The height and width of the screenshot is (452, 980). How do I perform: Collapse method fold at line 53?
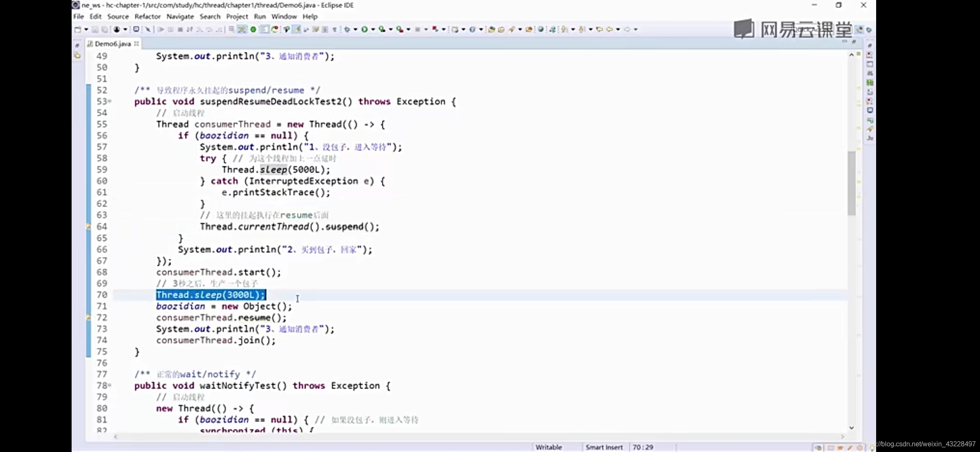[110, 101]
